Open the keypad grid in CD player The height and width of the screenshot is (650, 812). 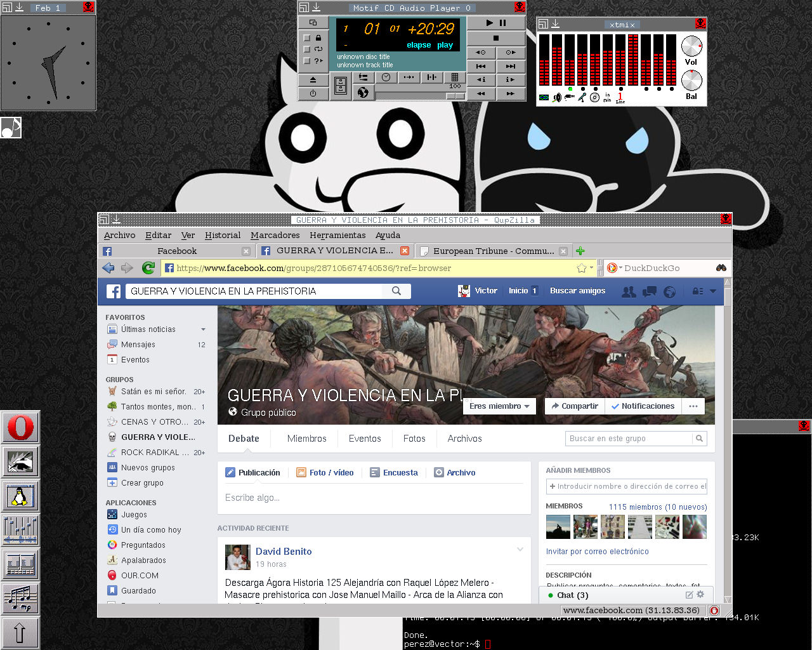coord(455,77)
